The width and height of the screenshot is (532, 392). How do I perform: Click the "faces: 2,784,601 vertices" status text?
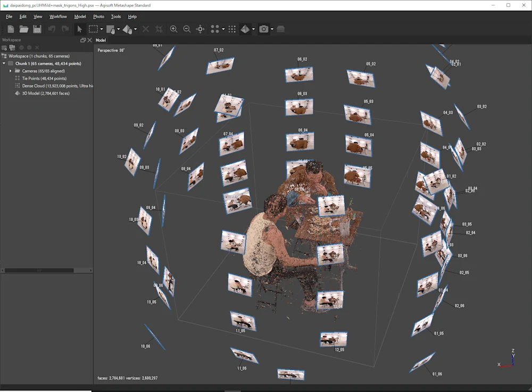(127, 378)
